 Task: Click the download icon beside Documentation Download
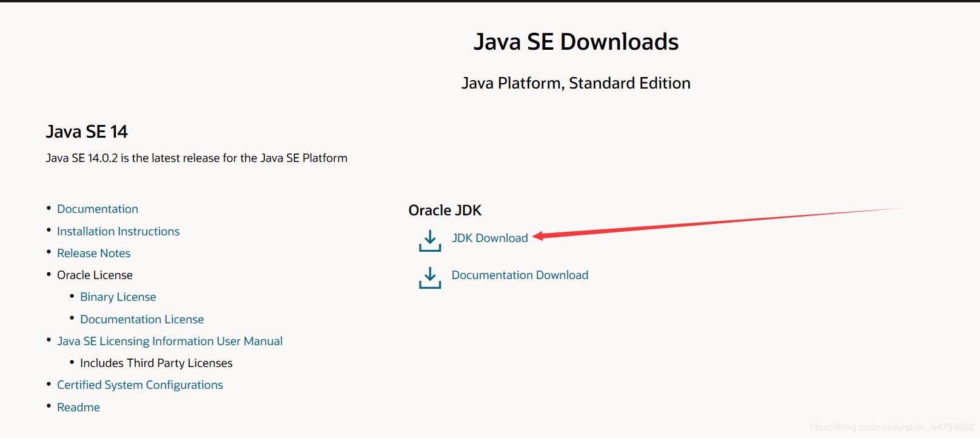point(430,277)
